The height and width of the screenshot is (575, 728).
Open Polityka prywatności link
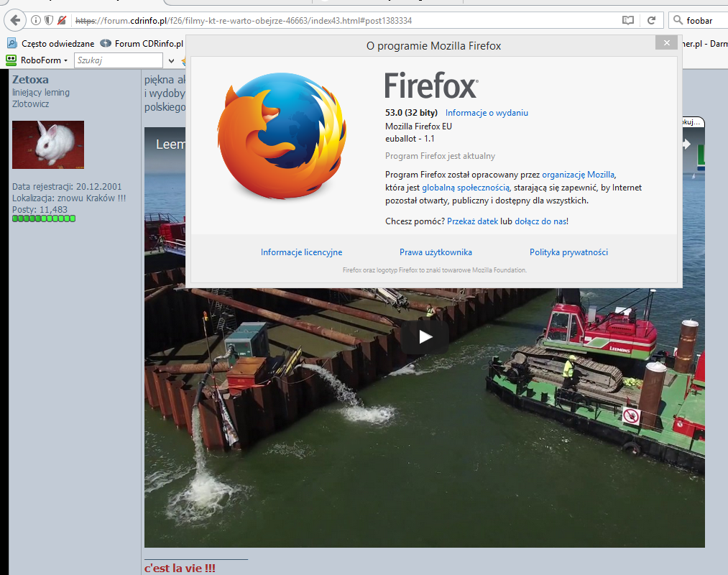[x=568, y=252]
